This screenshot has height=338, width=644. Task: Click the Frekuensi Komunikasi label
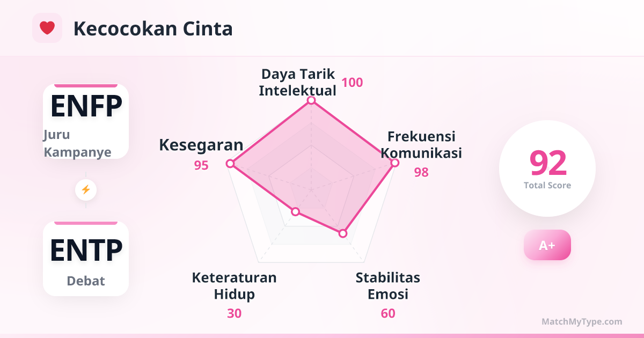[421, 144]
